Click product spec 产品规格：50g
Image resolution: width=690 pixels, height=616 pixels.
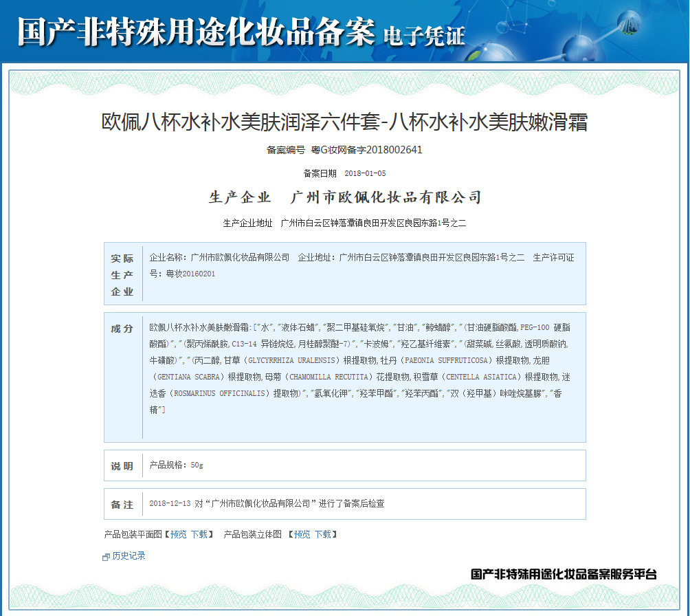[x=177, y=465]
